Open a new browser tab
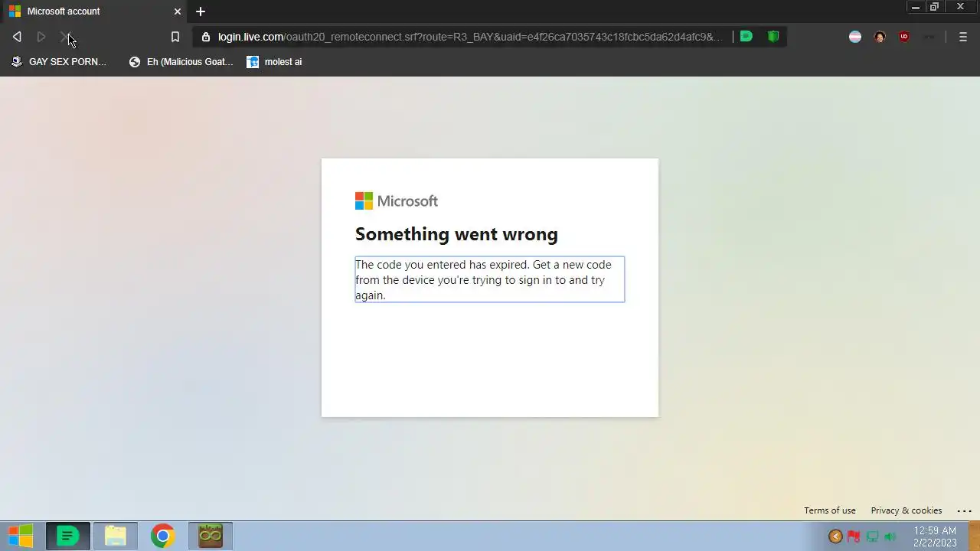Viewport: 980px width, 551px height. [x=201, y=11]
